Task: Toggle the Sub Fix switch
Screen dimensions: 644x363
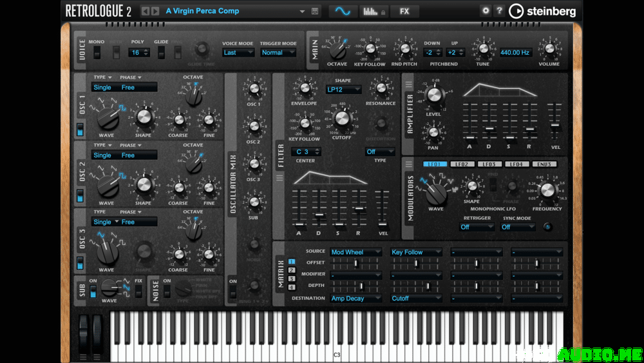Action: pyautogui.click(x=138, y=291)
